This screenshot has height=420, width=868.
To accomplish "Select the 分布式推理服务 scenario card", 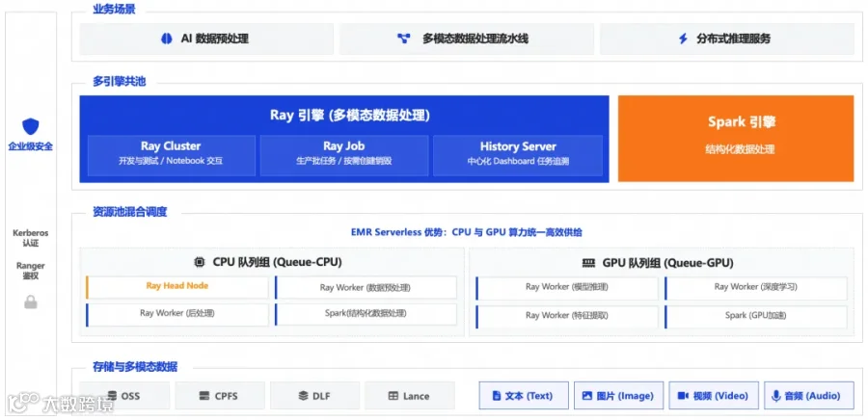I will point(727,39).
